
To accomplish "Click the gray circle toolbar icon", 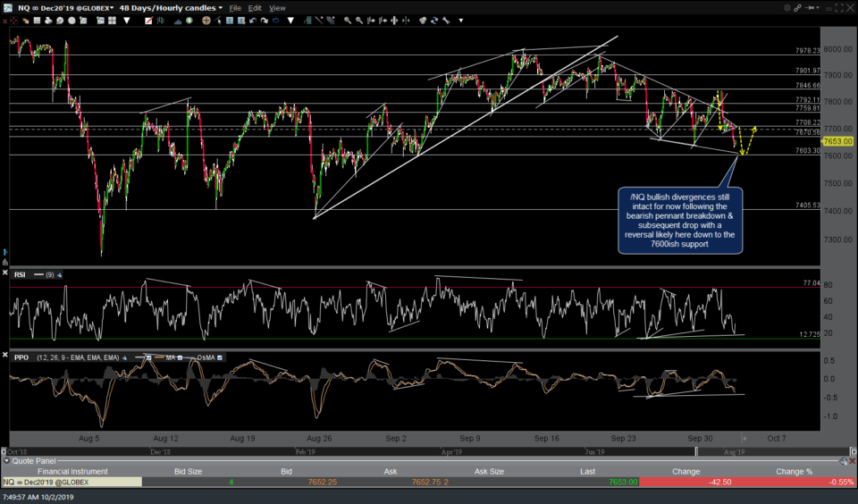I will click(71, 21).
